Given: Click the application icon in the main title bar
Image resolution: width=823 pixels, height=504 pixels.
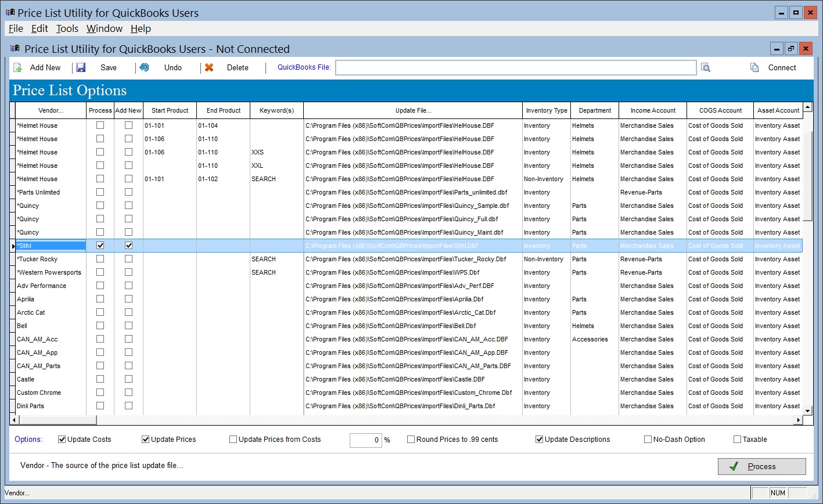Looking at the screenshot, I should point(10,12).
